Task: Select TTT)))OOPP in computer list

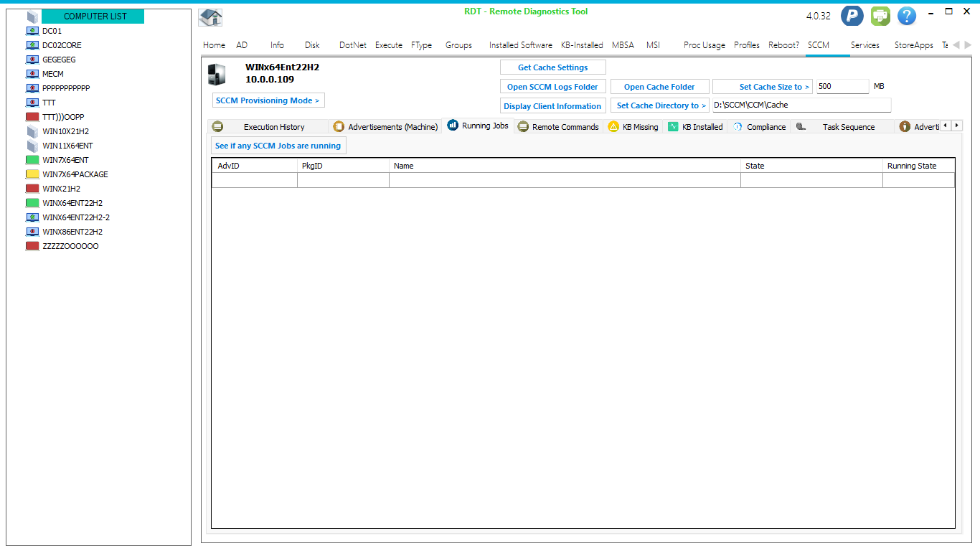Action: [x=63, y=117]
